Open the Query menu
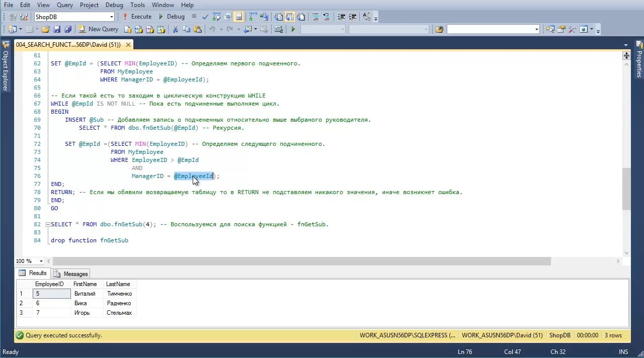Image resolution: width=644 pixels, height=358 pixels. tap(64, 5)
